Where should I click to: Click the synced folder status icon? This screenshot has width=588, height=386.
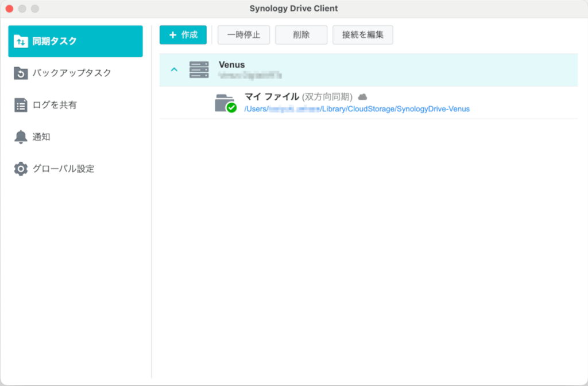[225, 103]
